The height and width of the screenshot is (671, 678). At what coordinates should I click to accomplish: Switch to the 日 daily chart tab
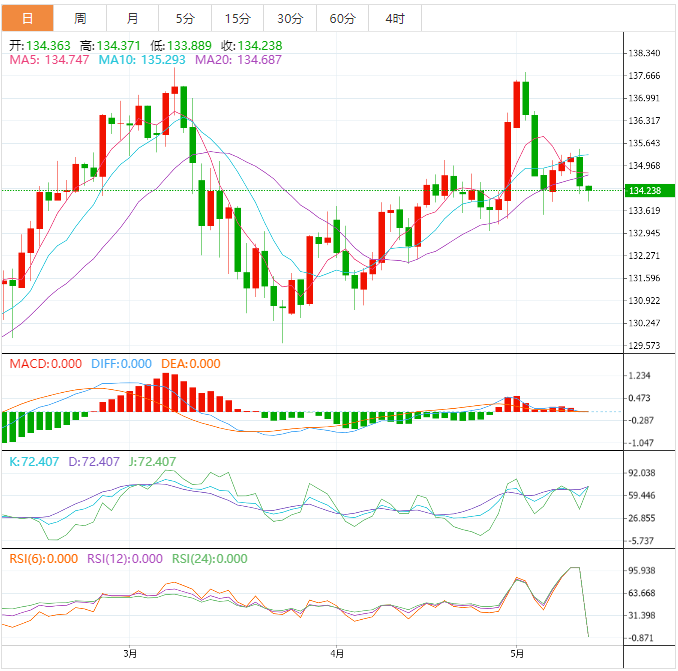pos(27,18)
